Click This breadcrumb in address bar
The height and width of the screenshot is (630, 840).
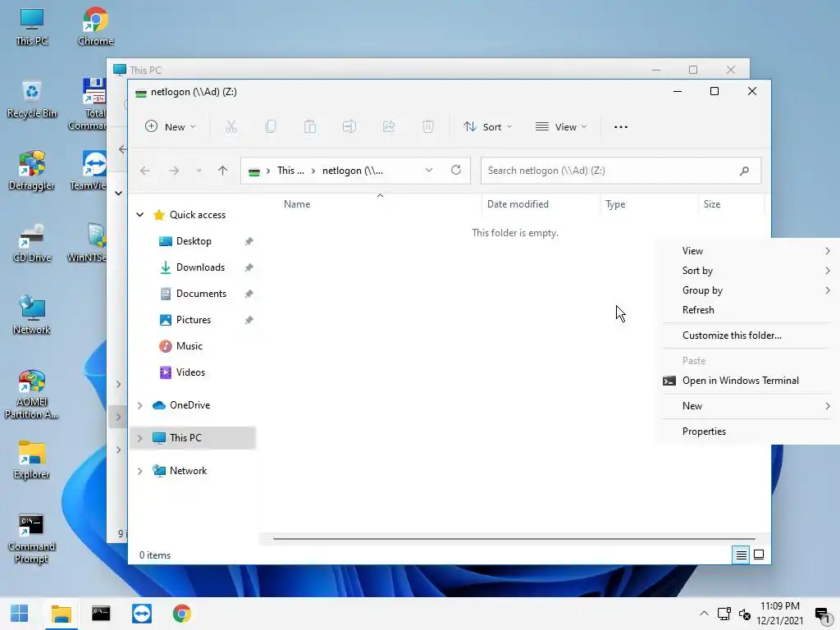click(x=290, y=171)
